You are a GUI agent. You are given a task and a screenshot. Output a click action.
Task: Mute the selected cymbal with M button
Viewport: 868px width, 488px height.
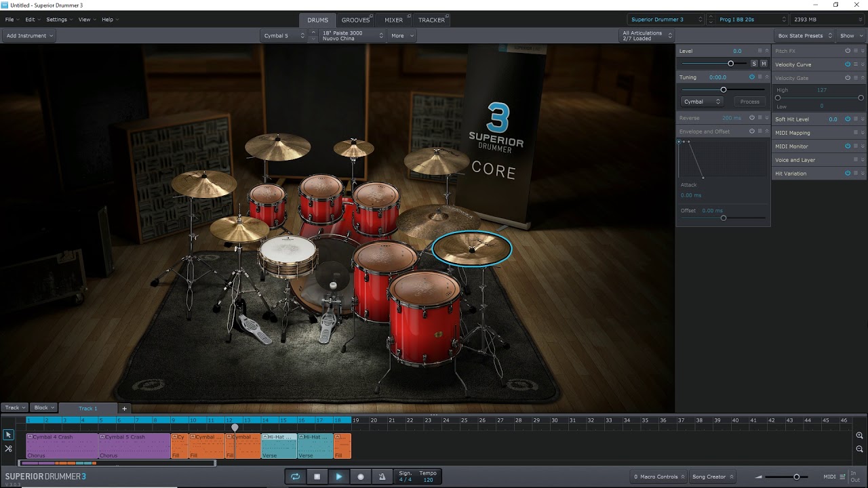pos(764,64)
